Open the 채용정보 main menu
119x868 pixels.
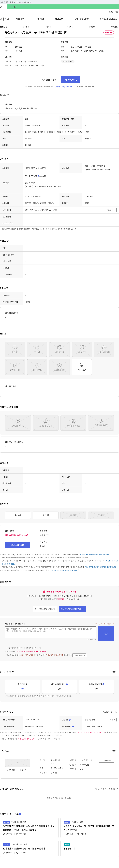point(20,19)
